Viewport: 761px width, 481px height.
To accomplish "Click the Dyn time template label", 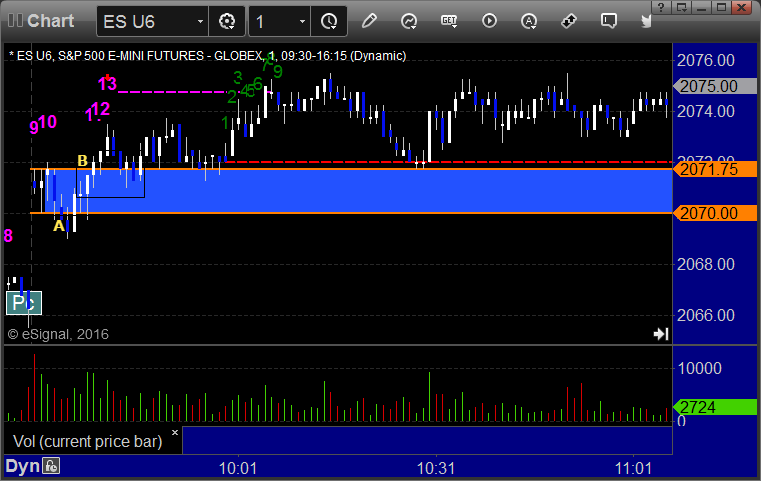I will click(x=22, y=466).
